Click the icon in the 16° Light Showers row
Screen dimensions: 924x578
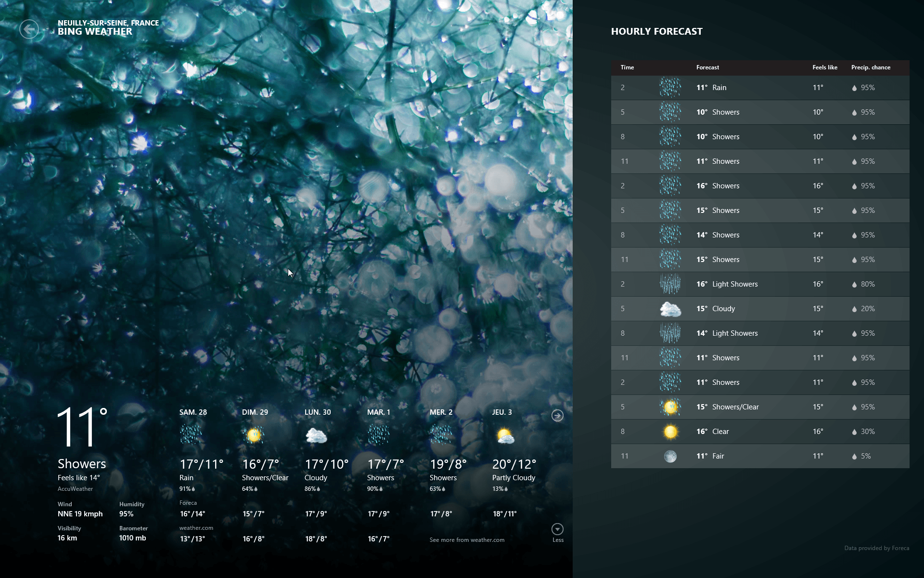click(x=670, y=284)
